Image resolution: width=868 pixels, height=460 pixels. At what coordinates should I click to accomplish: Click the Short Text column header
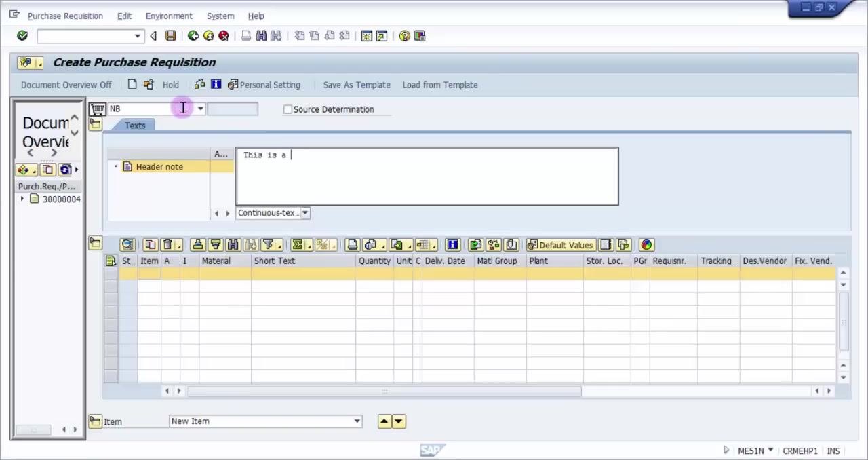coord(303,261)
